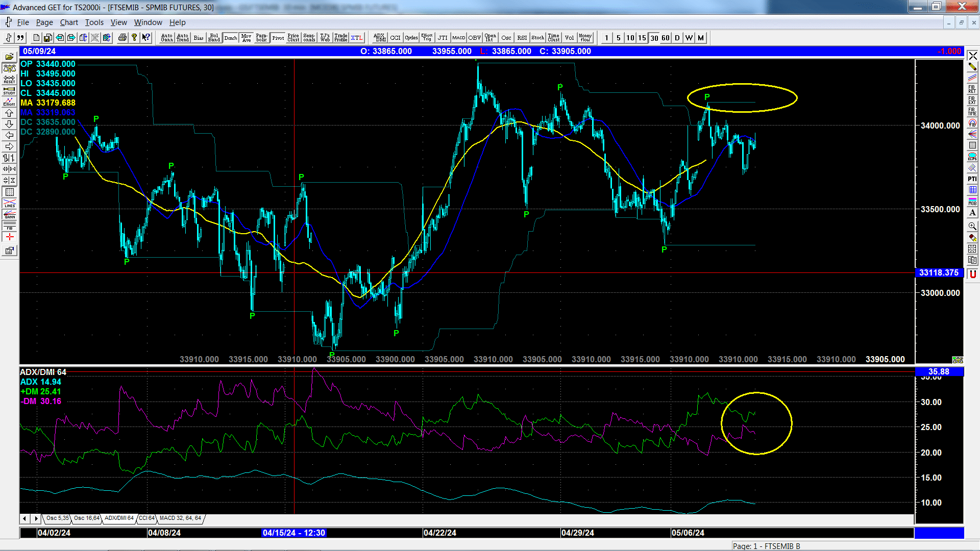Screen dimensions: 980x551
Task: Click the blank new page icon
Action: (36, 38)
